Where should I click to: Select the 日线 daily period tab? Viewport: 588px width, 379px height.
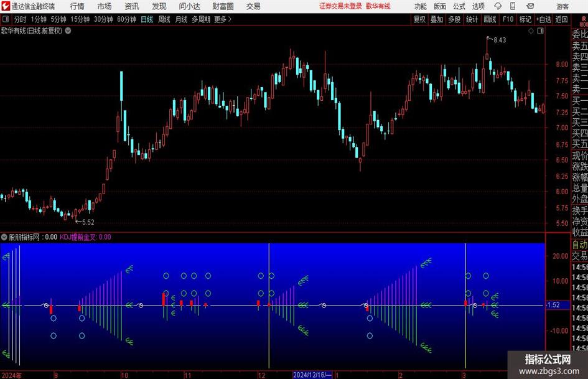[x=147, y=19]
